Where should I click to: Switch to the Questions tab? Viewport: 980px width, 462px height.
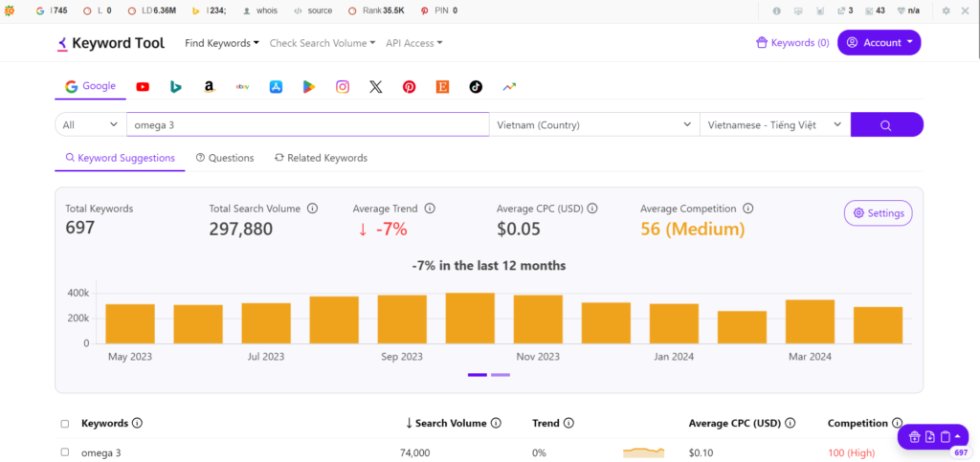click(x=225, y=158)
